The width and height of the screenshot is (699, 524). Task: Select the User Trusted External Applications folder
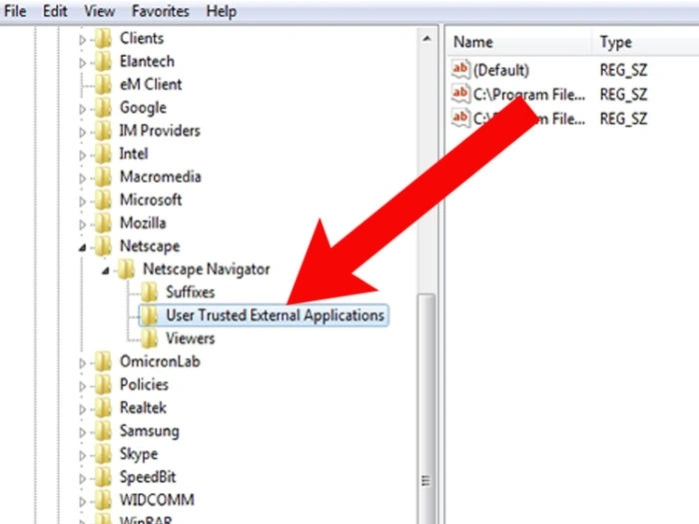pos(263,315)
